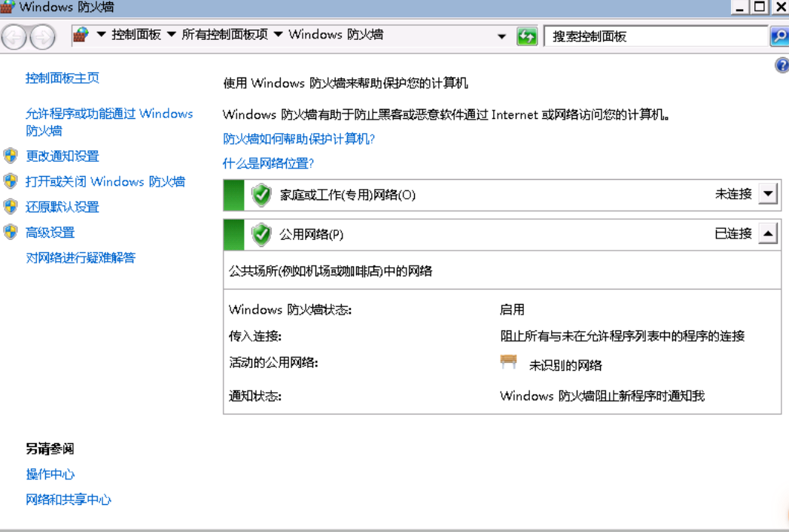Open 操作中心 link
This screenshot has width=789, height=532.
(50, 474)
